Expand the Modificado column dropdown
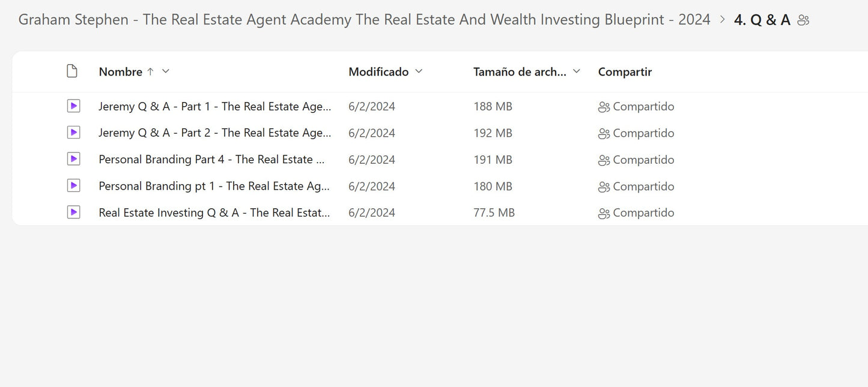This screenshot has height=387, width=868. tap(419, 71)
